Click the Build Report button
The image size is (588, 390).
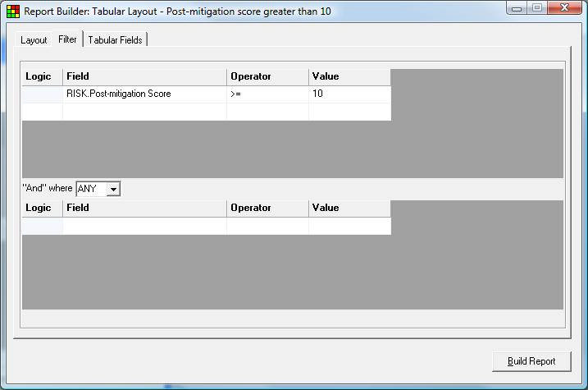(531, 361)
